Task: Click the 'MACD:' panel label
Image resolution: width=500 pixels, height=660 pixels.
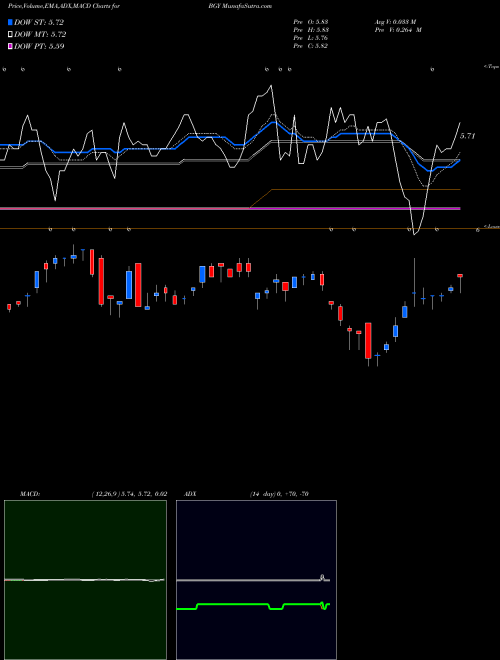Action: (x=30, y=494)
